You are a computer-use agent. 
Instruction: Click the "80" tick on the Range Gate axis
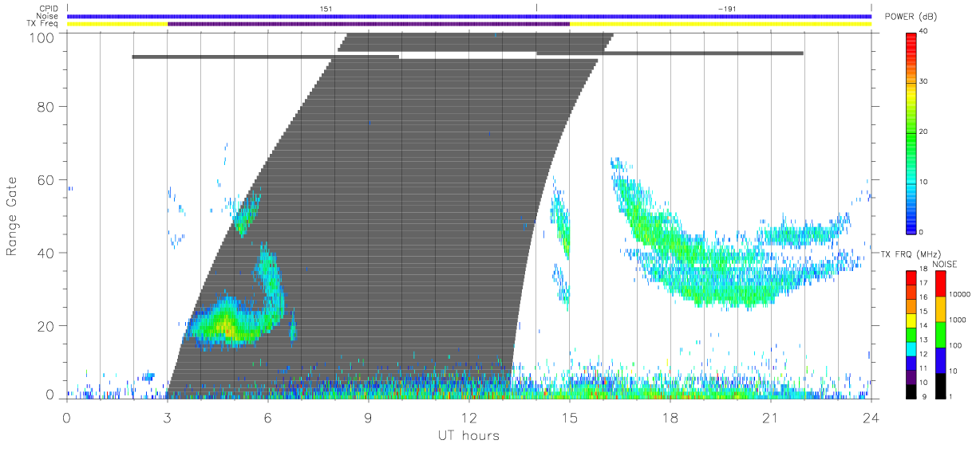coord(45,106)
